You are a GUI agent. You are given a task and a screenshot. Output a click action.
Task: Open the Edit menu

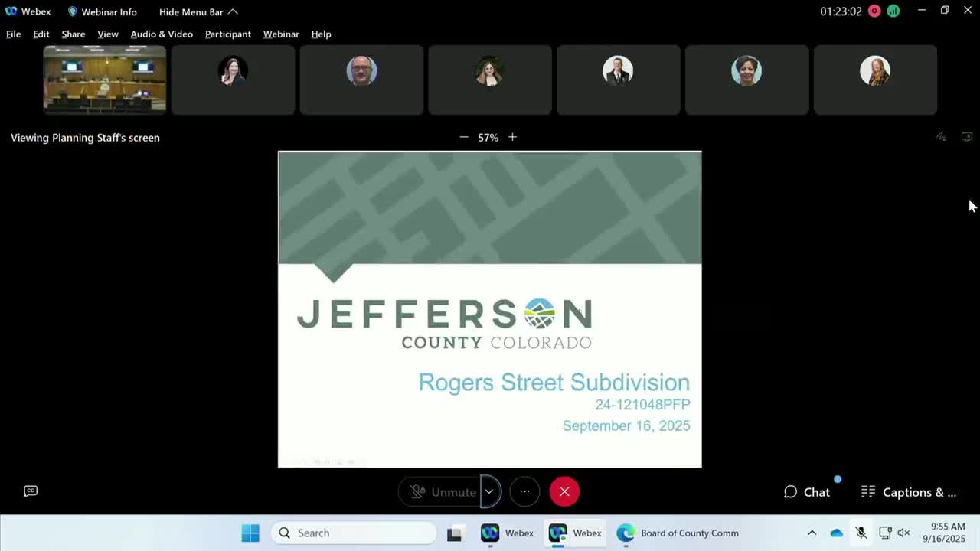coord(41,34)
